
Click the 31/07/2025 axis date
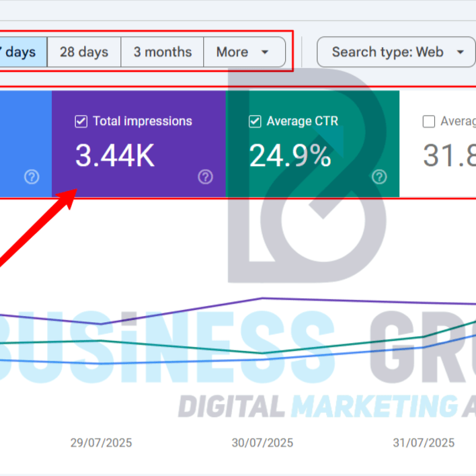[x=424, y=443]
